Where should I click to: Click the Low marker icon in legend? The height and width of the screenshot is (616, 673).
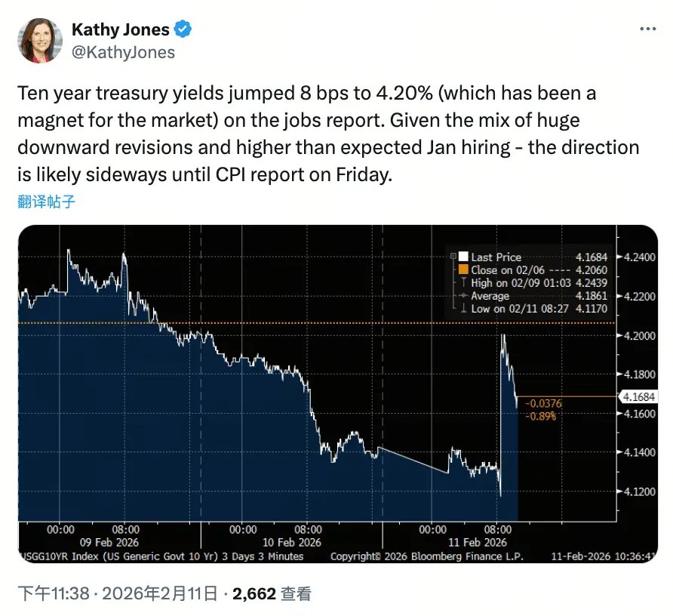tap(462, 309)
